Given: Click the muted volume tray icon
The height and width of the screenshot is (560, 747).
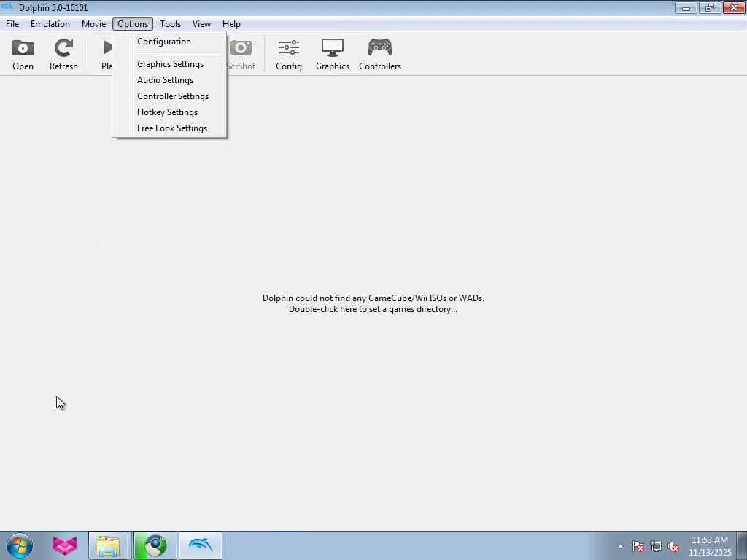Looking at the screenshot, I should (x=673, y=547).
